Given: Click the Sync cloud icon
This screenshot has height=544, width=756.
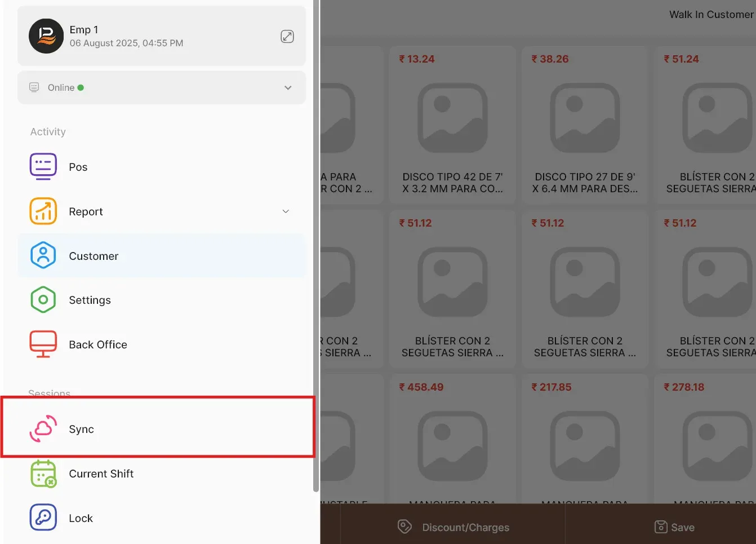Looking at the screenshot, I should click(43, 429).
